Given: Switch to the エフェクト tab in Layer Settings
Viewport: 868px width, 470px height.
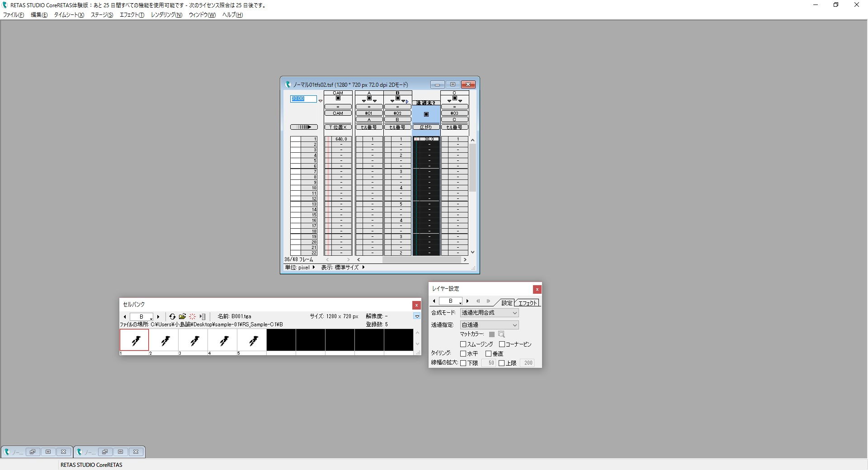Looking at the screenshot, I should click(x=527, y=303).
